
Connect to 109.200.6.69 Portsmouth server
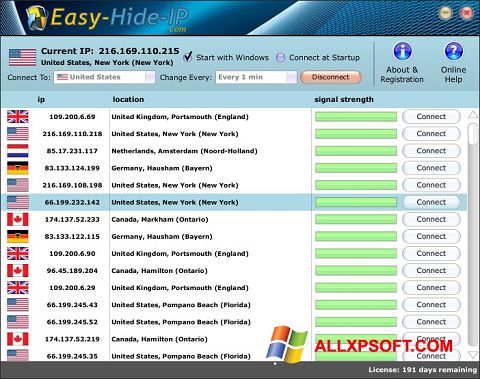431,117
